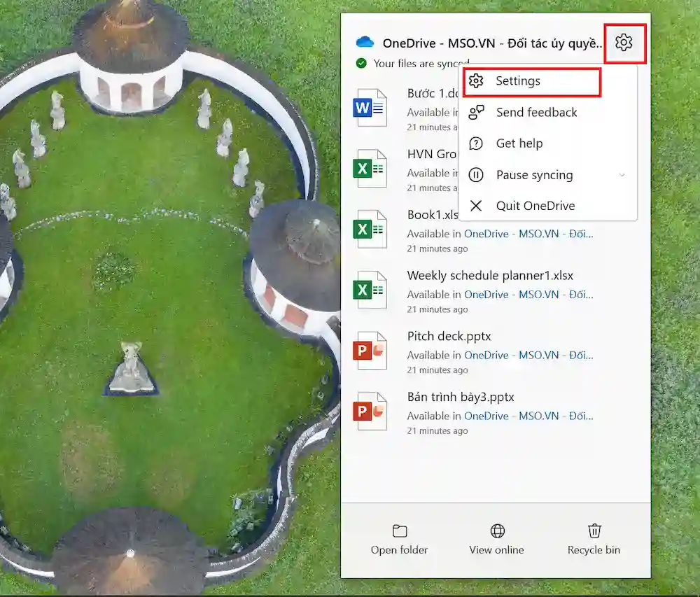Click the View online button
Image resolution: width=700 pixels, height=597 pixels.
(x=496, y=540)
